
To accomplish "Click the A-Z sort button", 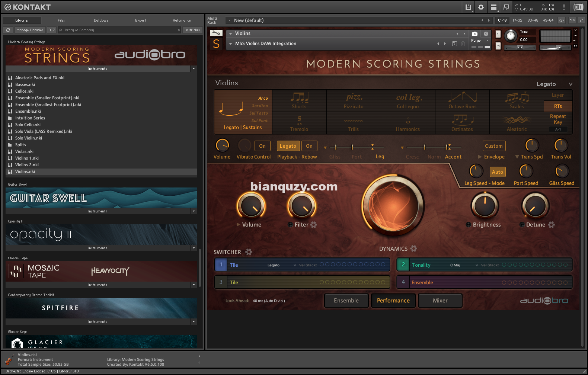I will 52,30.
